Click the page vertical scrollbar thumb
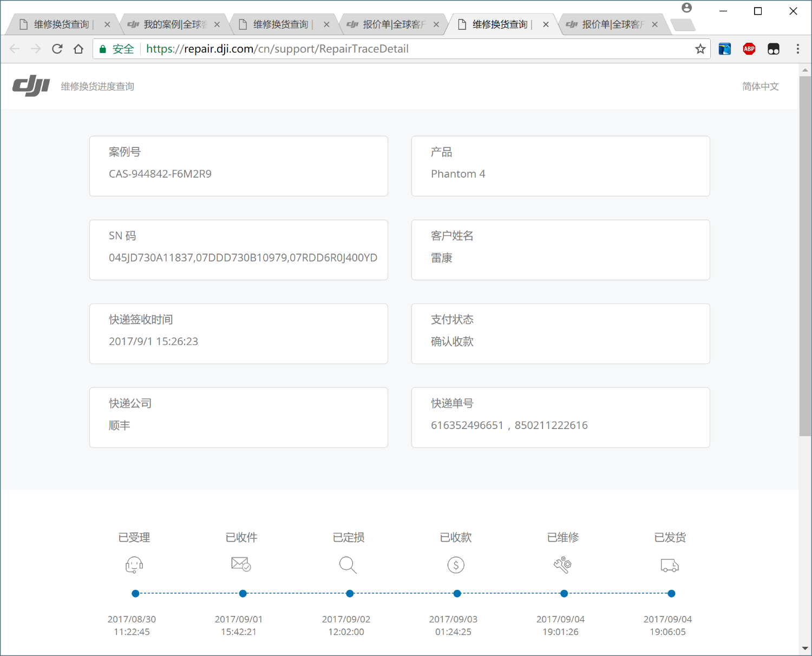Viewport: 812px width, 656px height. pyautogui.click(x=805, y=256)
